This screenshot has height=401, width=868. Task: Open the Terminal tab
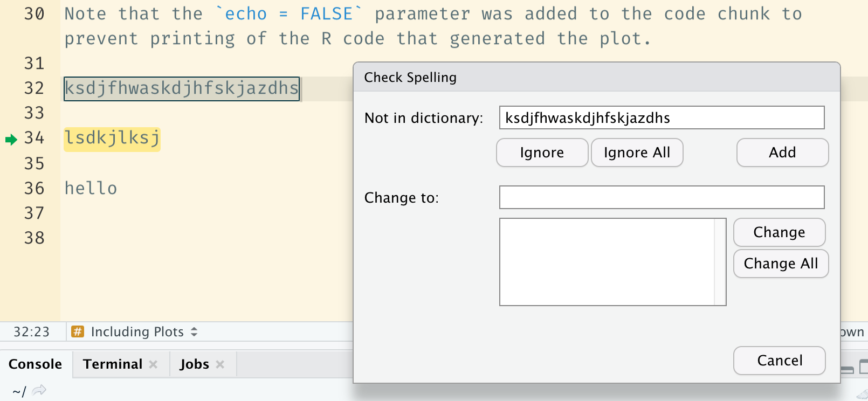(x=113, y=364)
